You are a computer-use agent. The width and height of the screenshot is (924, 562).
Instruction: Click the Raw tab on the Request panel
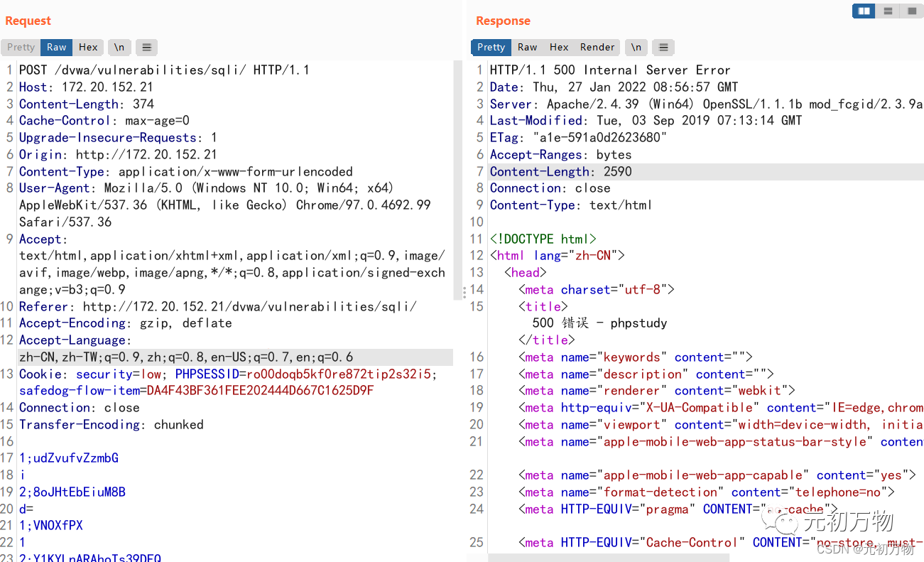(x=55, y=47)
